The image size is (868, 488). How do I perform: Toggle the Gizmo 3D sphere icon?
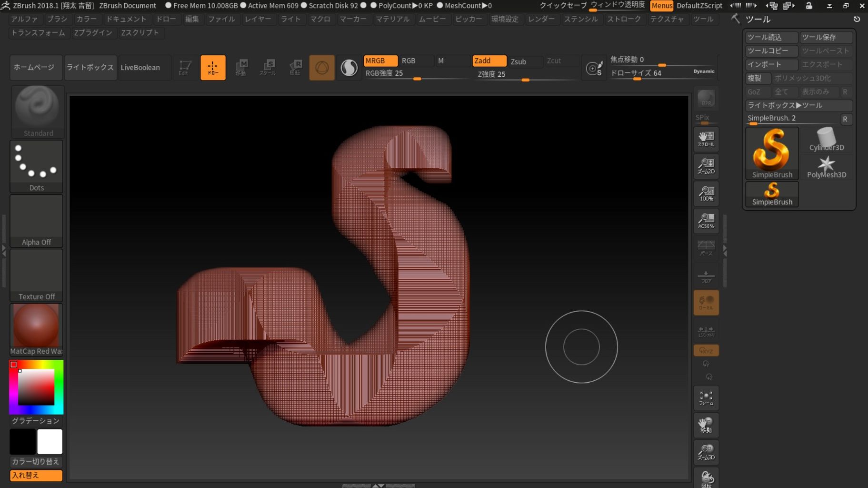(x=322, y=68)
